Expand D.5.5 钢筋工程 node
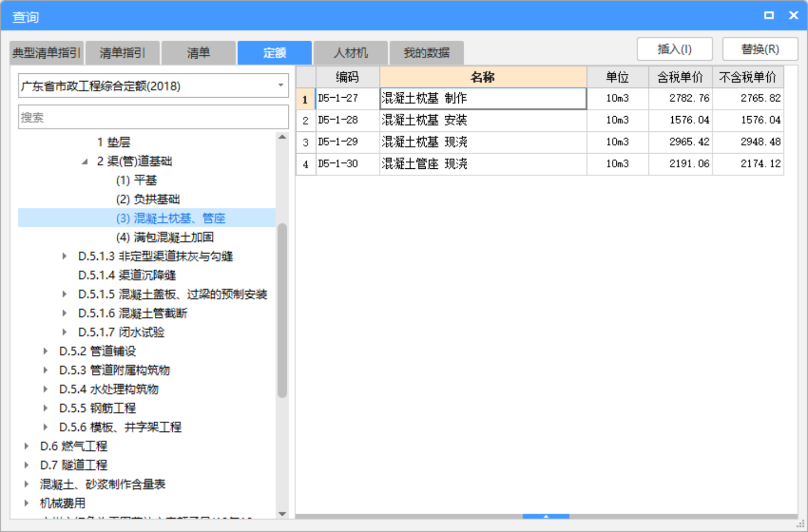The width and height of the screenshot is (808, 532). [x=46, y=408]
